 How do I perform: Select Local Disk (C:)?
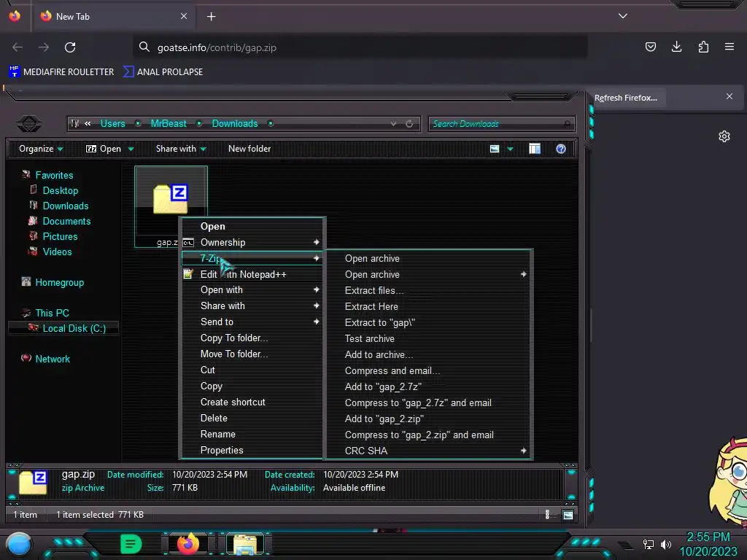(74, 329)
